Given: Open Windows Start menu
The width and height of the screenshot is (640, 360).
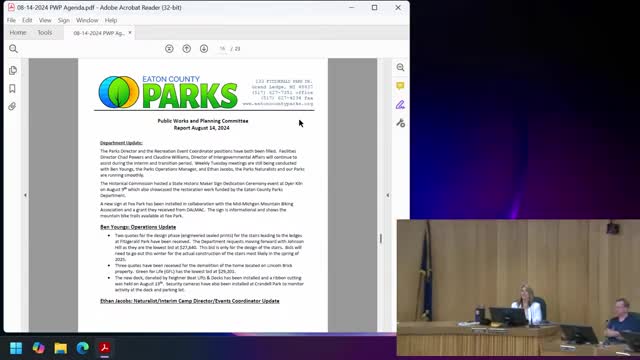Looking at the screenshot, I should pyautogui.click(x=16, y=348).
